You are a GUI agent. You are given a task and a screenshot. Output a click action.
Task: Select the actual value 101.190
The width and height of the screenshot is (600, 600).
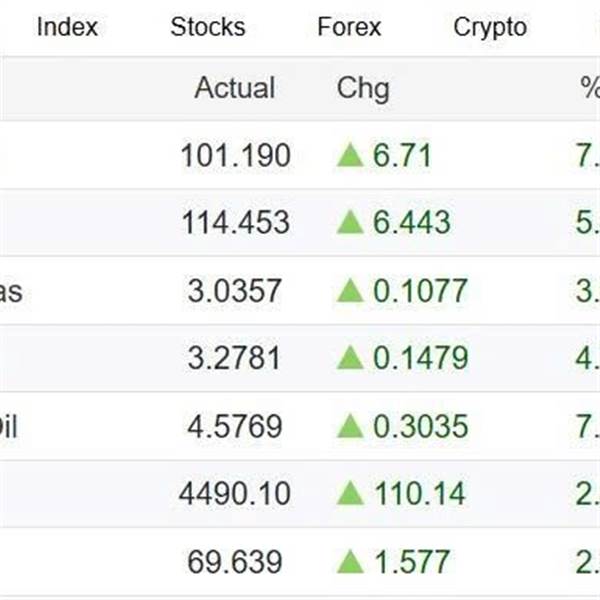click(x=235, y=155)
